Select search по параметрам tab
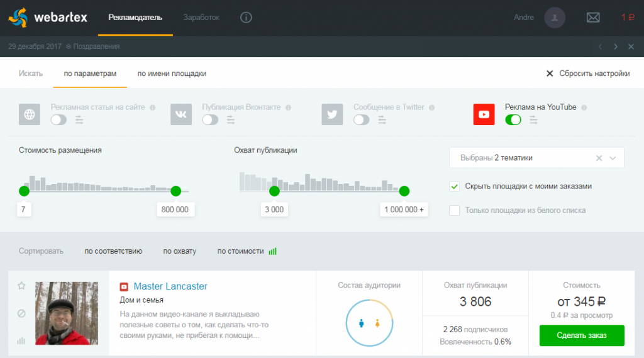This screenshot has height=358, width=644. click(90, 74)
